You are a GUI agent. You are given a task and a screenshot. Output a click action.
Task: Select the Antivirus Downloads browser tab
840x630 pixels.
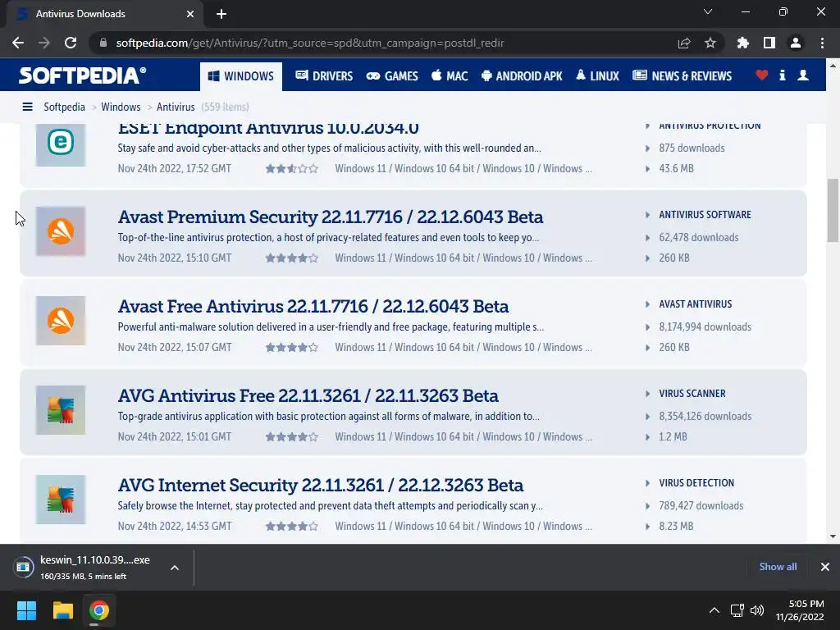(105, 14)
